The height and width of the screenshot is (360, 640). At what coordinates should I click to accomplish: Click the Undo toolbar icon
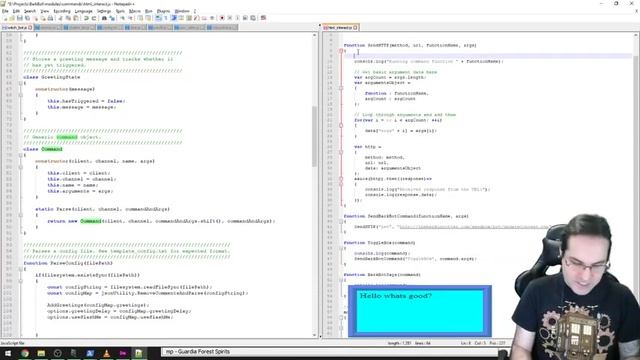85,18
